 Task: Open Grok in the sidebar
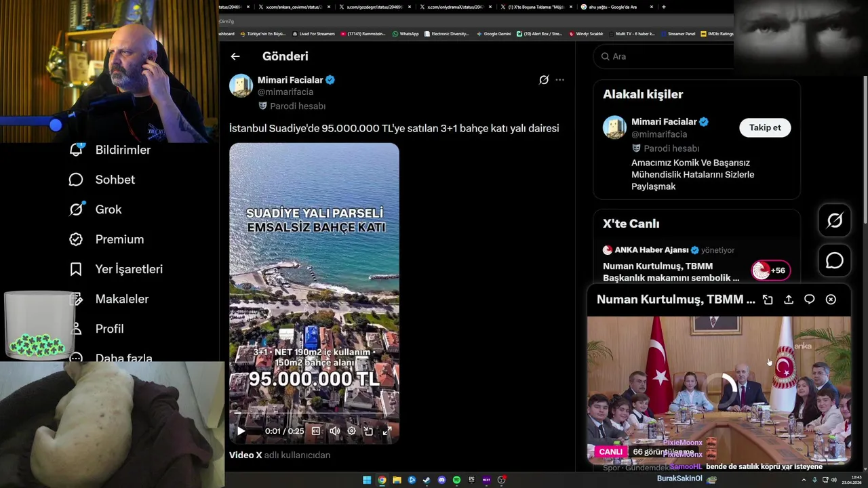coord(108,209)
